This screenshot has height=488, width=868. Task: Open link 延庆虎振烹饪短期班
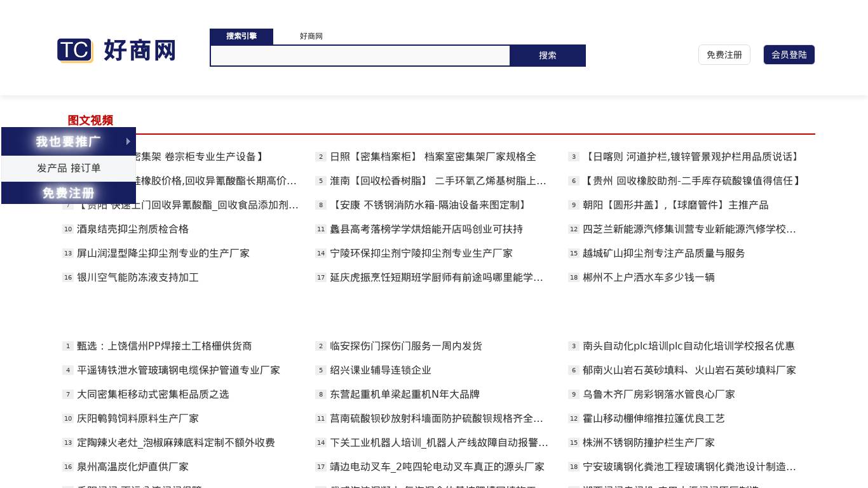[437, 278]
